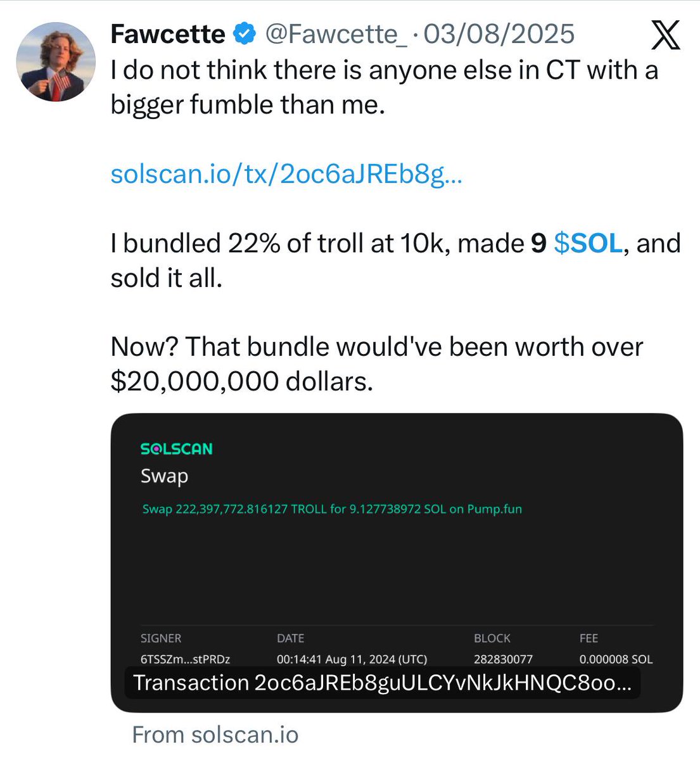Click the "From solscan.io" source label
Viewport: 700px width, 760px height.
coord(215,735)
